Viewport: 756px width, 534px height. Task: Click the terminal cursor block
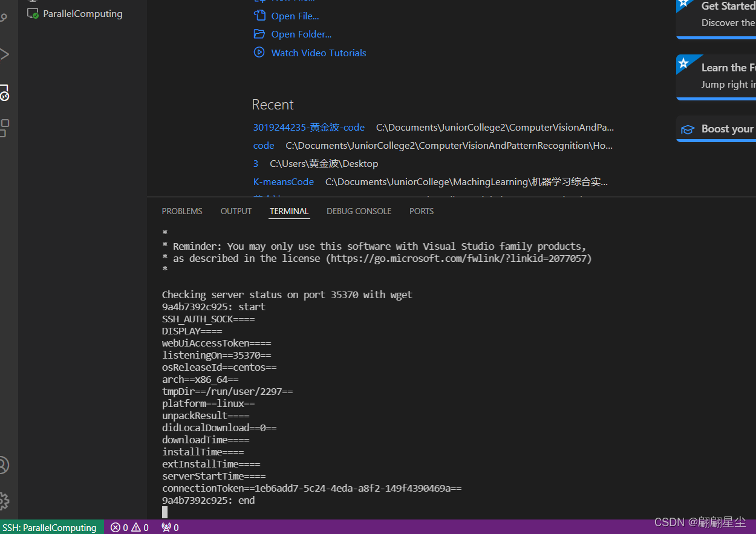point(165,512)
